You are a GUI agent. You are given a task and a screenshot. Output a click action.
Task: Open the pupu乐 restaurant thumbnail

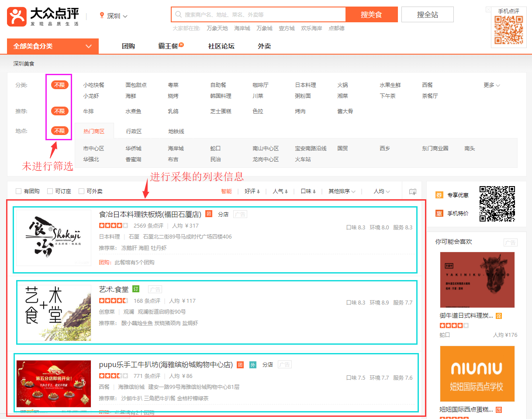[54, 387]
